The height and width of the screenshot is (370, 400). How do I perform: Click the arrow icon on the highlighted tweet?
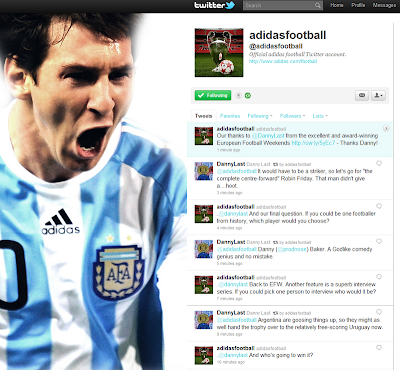coord(386,128)
